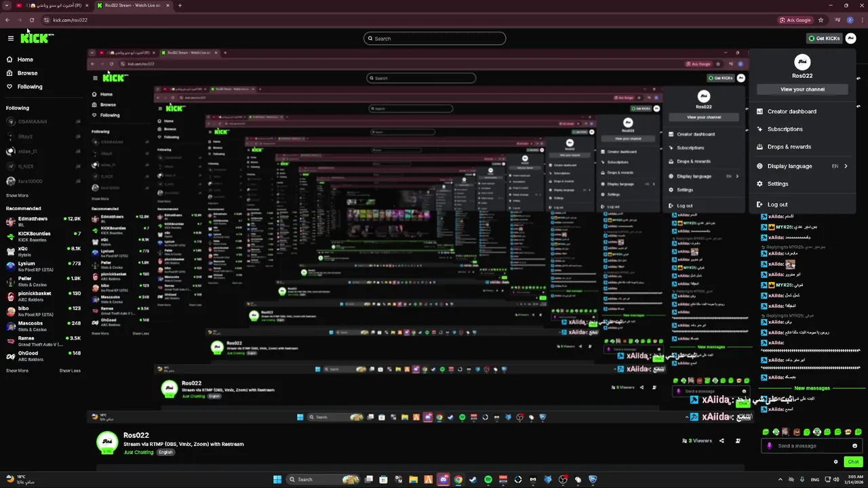
Task: Open Browse in the sidebar
Action: click(x=27, y=73)
